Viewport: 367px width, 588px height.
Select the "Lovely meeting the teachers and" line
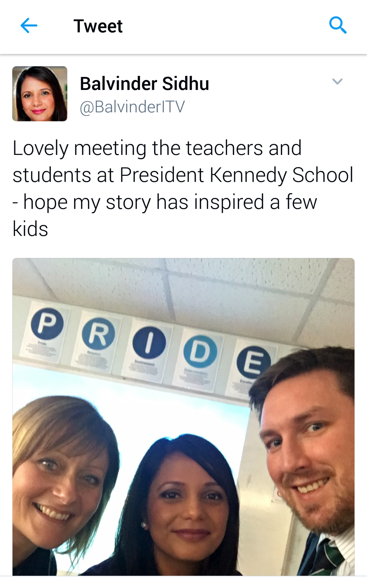(157, 148)
